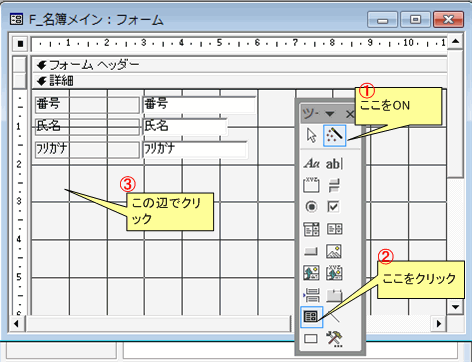Click the 氏名 text box control
472x362 pixels.
point(185,127)
